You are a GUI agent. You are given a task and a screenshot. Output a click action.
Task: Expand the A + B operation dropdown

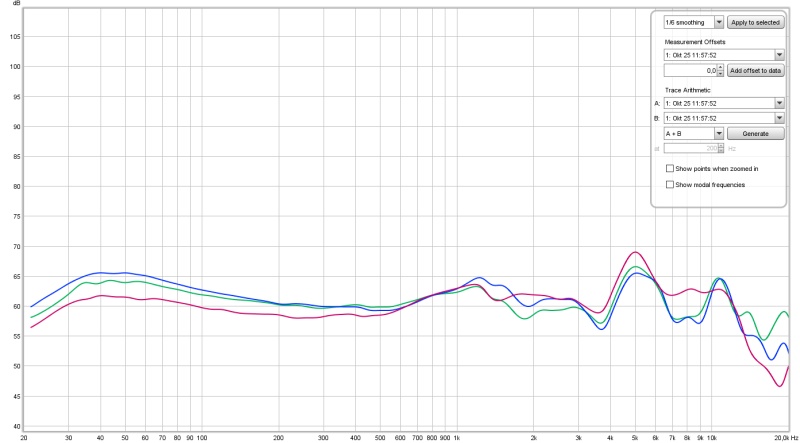coord(693,133)
